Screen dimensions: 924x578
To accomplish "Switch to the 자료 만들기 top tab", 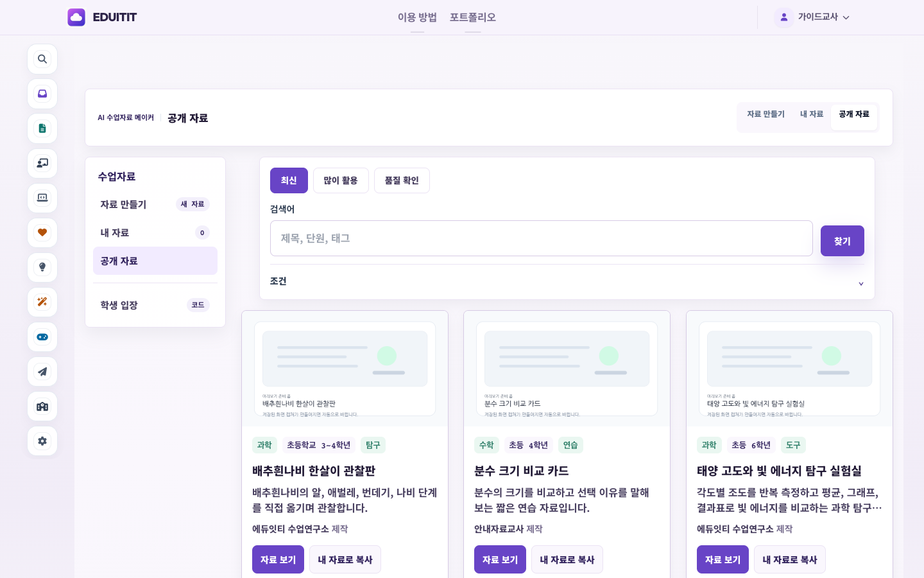I will coord(766,114).
